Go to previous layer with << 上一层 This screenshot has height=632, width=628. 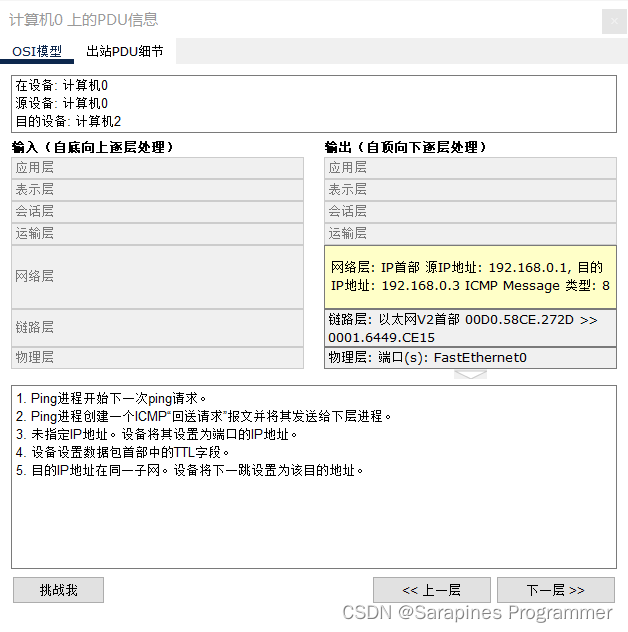[x=432, y=590]
